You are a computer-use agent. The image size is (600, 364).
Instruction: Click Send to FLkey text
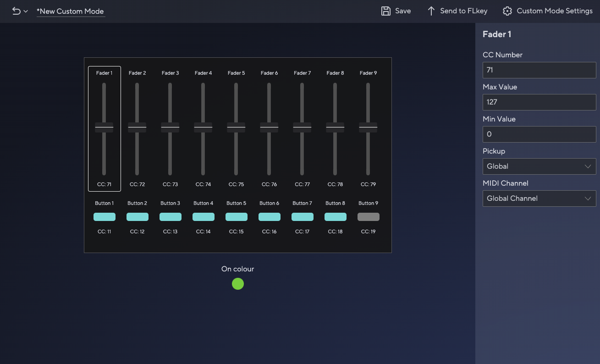[464, 11]
